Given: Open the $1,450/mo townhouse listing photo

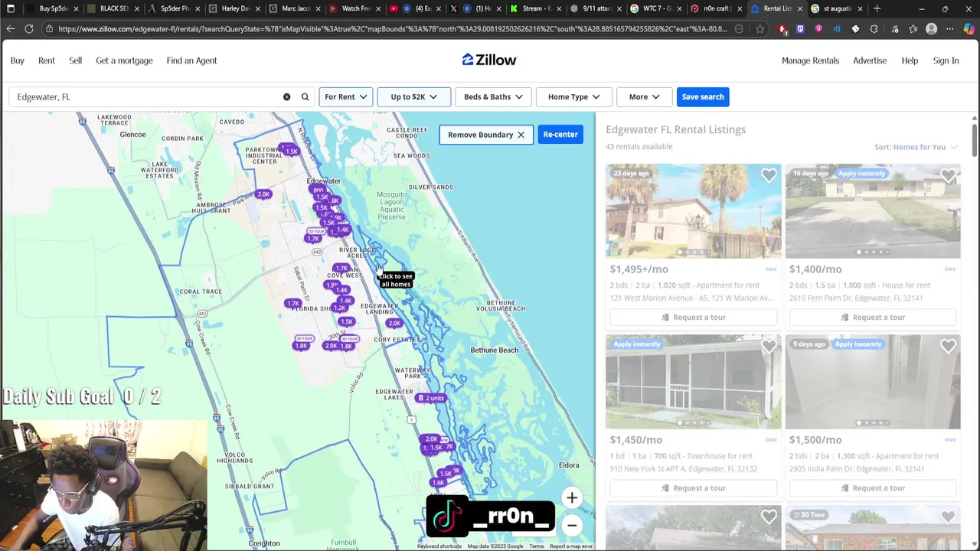Looking at the screenshot, I should point(693,382).
